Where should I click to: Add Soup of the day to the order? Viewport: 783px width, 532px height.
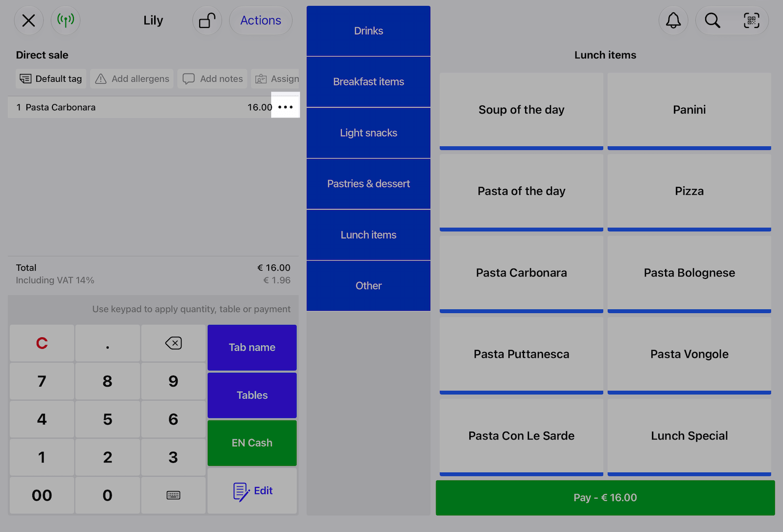522,111
